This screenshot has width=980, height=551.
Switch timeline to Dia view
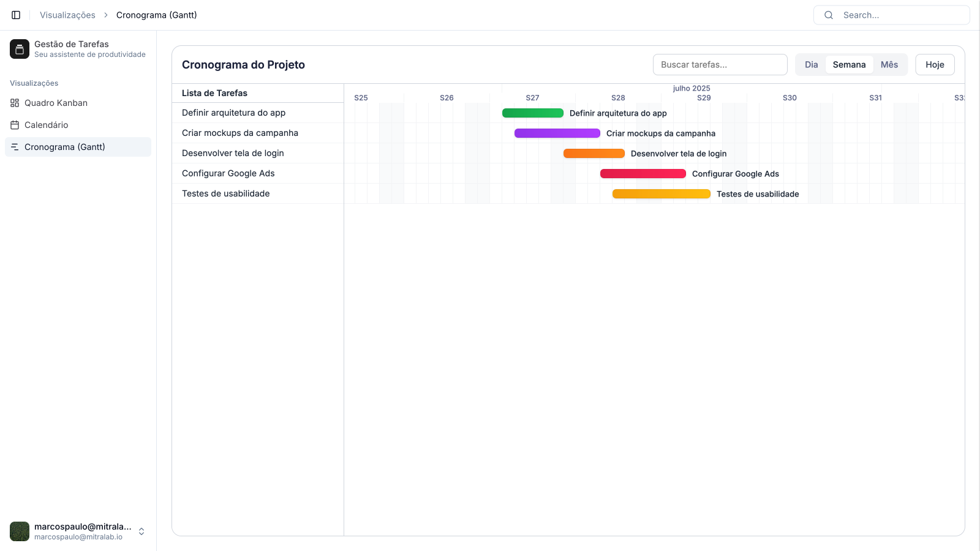pos(811,65)
